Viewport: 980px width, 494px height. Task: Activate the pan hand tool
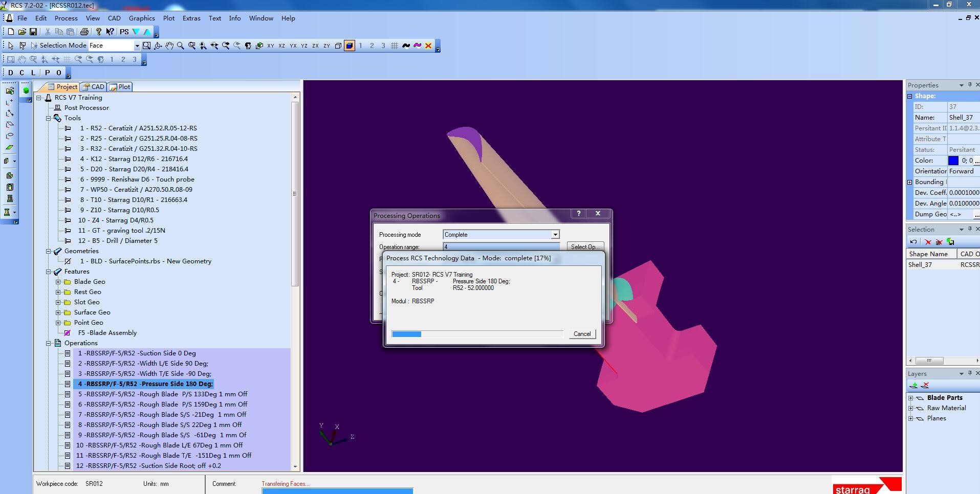[169, 46]
